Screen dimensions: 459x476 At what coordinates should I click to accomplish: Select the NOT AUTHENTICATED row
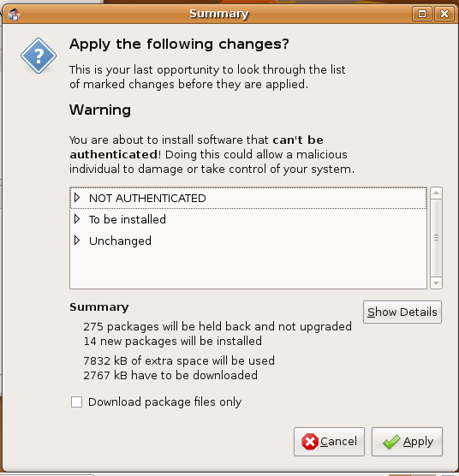[x=248, y=198]
